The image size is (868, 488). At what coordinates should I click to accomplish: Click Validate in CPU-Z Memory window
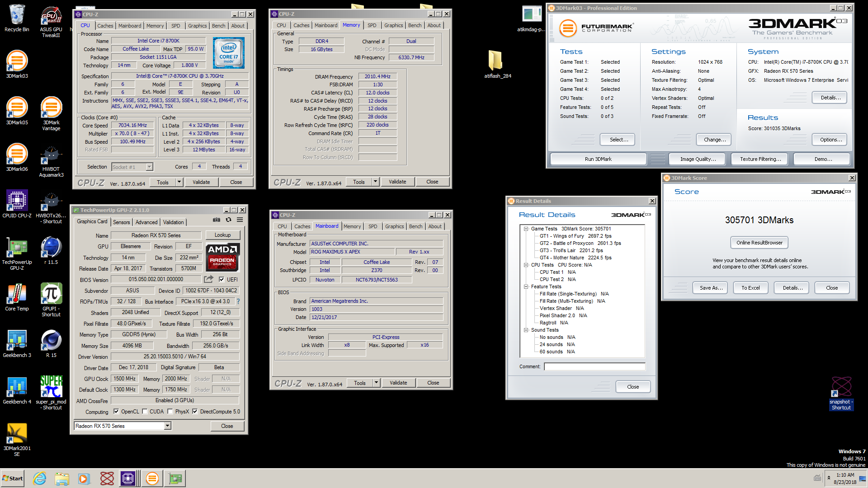coord(397,182)
